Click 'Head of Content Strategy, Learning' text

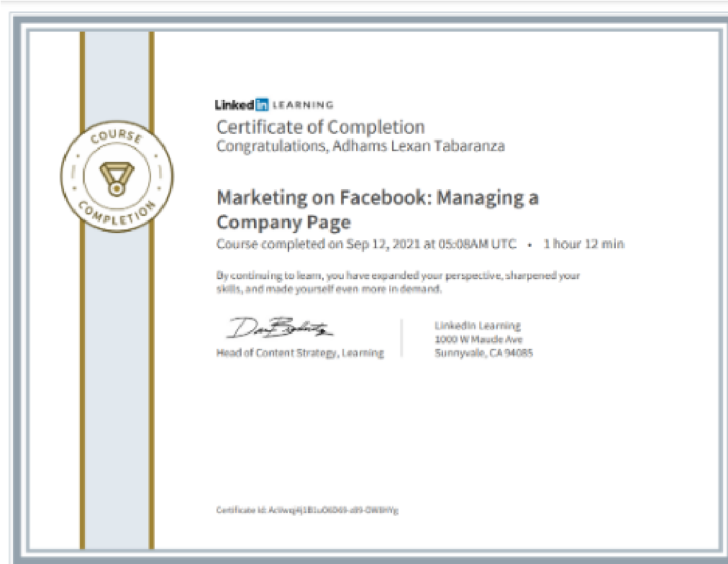tap(300, 353)
